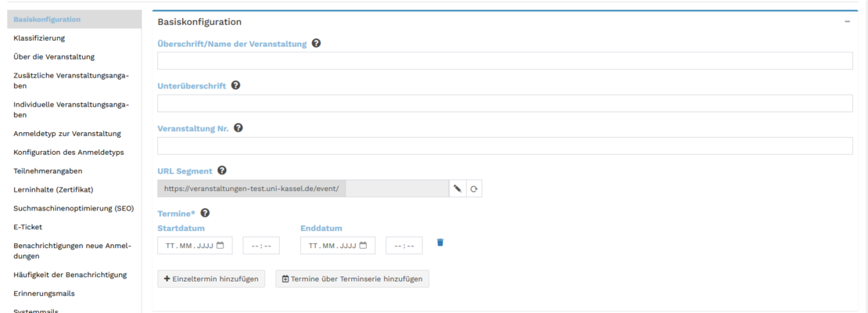Viewport: 868px width, 313px height.
Task: Open Enddatum calendar picker icon
Action: tap(363, 246)
